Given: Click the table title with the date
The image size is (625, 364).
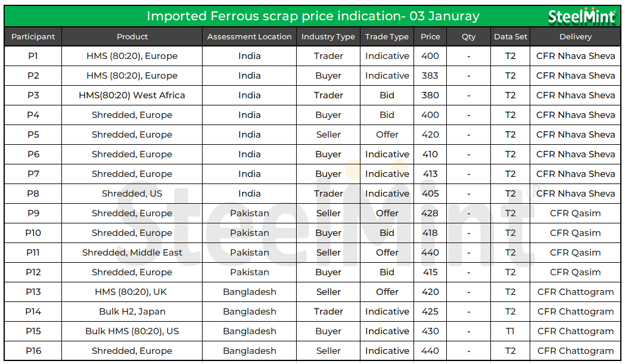Looking at the screenshot, I should pos(313,16).
